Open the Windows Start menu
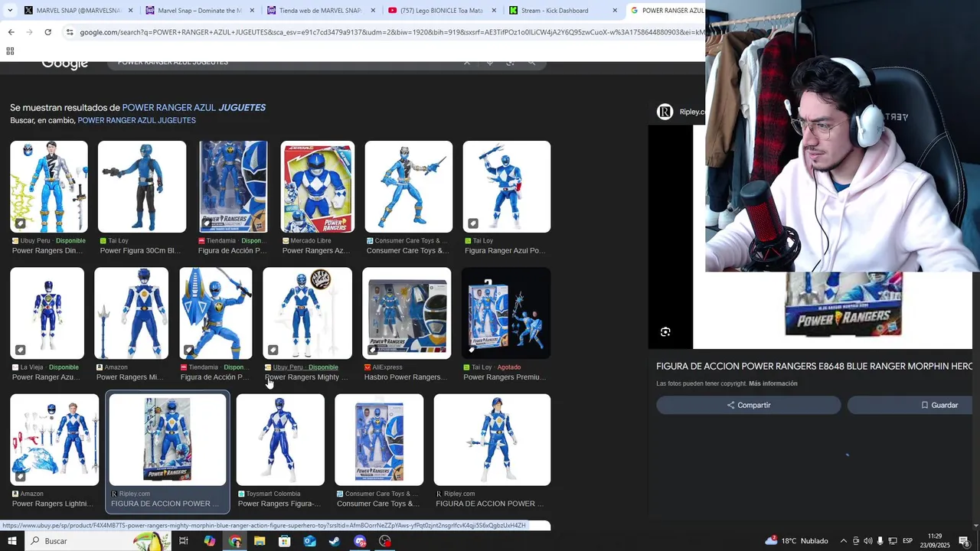Image resolution: width=980 pixels, height=551 pixels. click(x=11, y=541)
